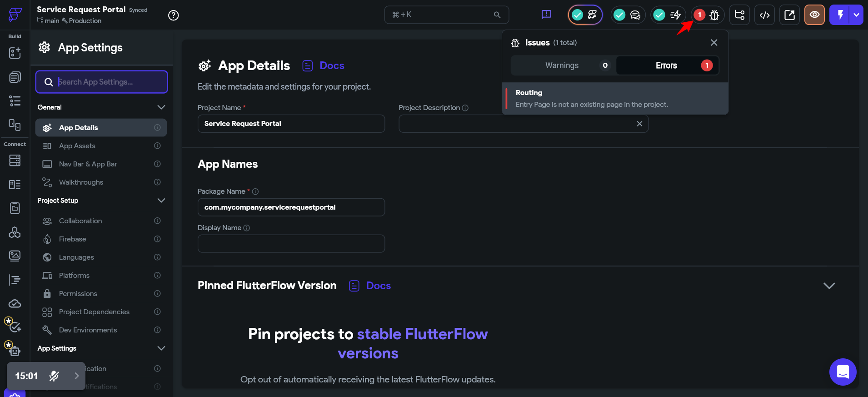Select App Assets in settings menu

pyautogui.click(x=101, y=146)
